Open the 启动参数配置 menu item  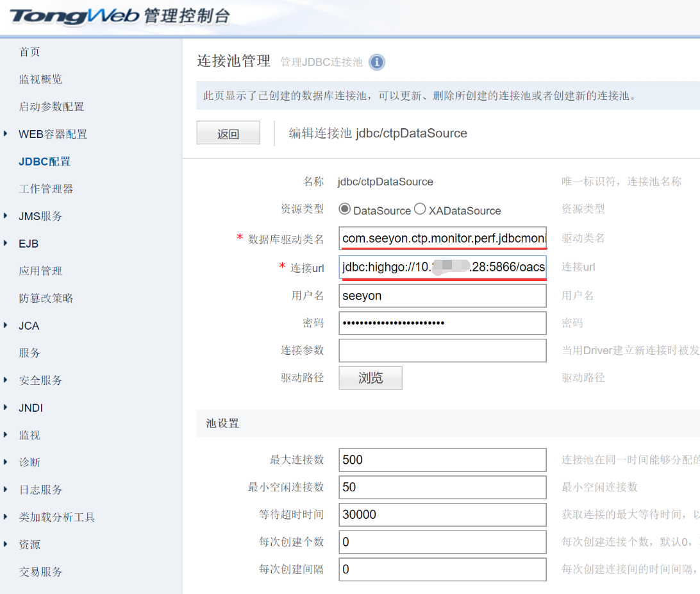[x=51, y=106]
